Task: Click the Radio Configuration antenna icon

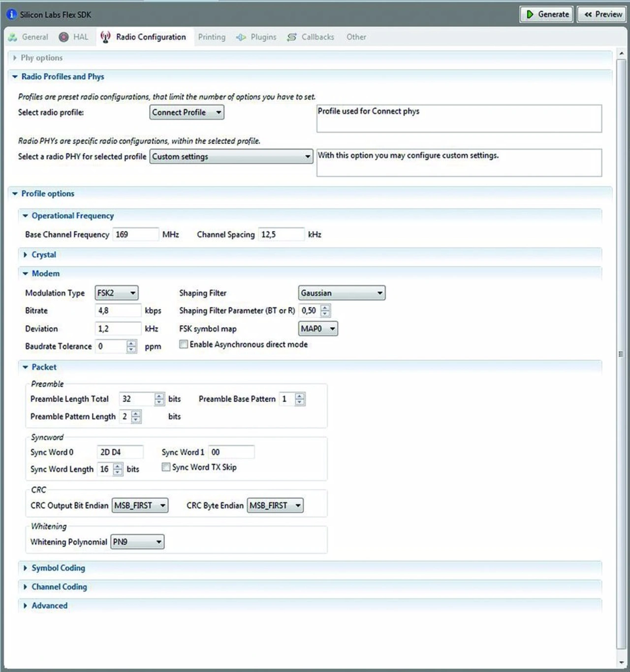Action: [x=105, y=37]
